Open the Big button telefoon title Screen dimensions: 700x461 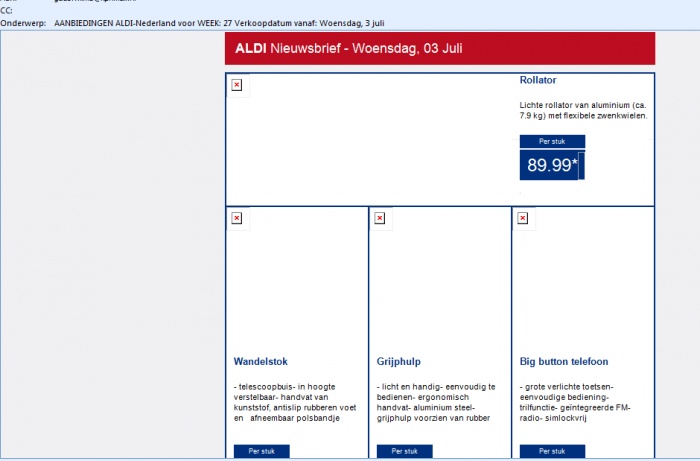(563, 361)
